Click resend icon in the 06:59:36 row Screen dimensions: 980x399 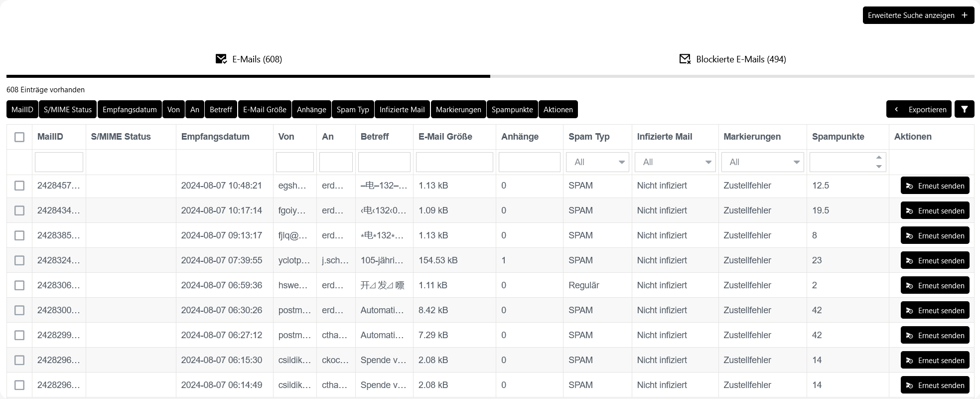pyautogui.click(x=909, y=286)
